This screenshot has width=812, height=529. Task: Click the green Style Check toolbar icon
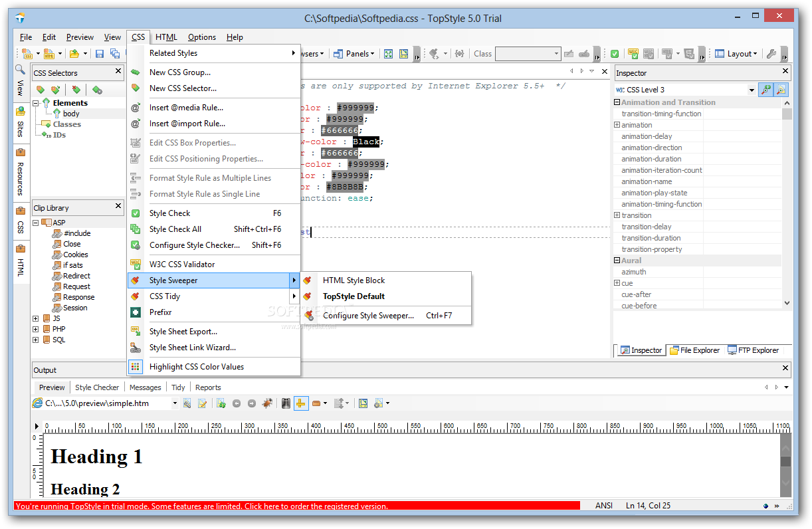point(615,54)
